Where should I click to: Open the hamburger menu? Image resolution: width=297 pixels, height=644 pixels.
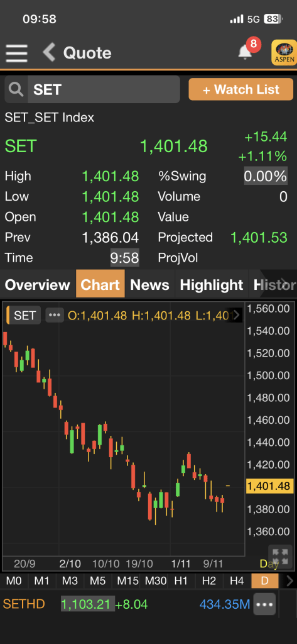tap(16, 53)
